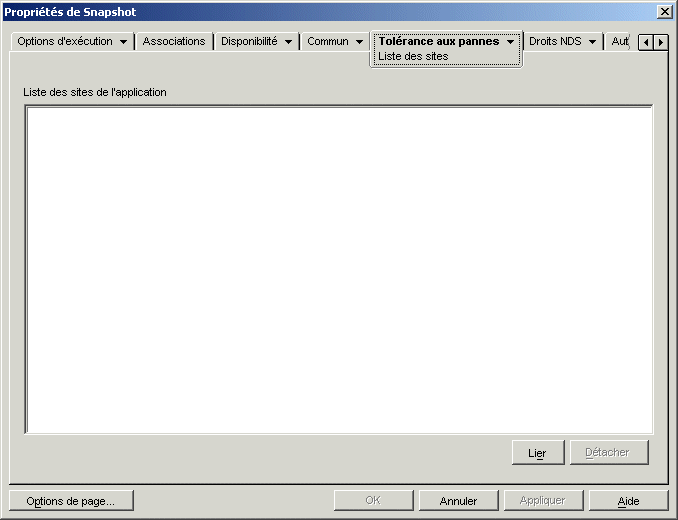This screenshot has width=678, height=520.
Task: Expand the Disponibilité tab arrow
Action: [x=288, y=42]
